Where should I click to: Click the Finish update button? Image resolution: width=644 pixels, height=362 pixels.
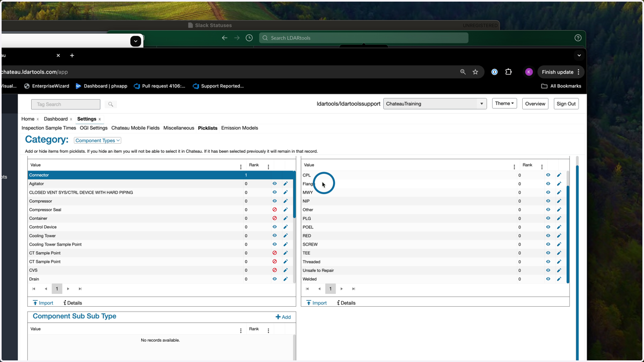tap(561, 72)
